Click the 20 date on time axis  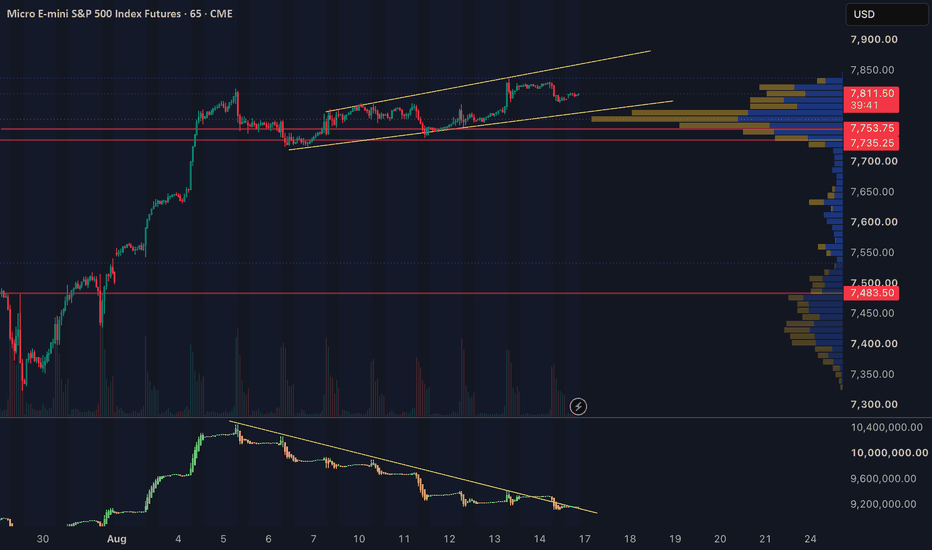click(720, 539)
